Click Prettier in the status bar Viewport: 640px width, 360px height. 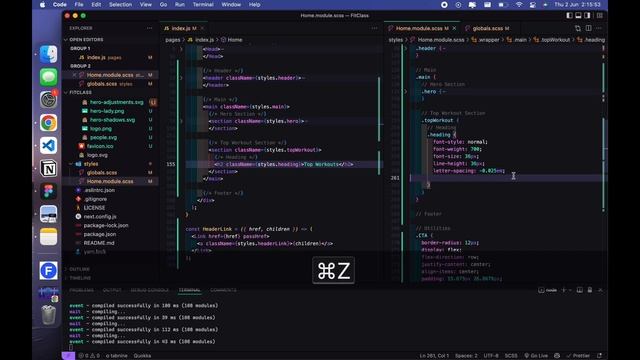(x=578, y=356)
